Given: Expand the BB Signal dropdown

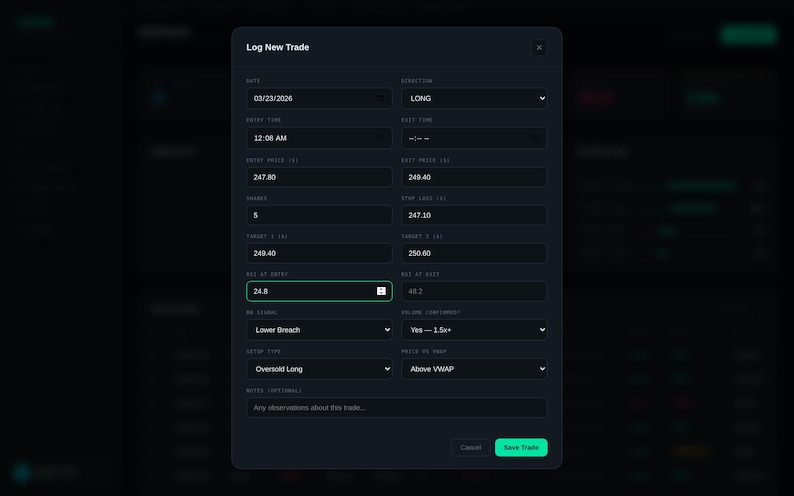Looking at the screenshot, I should point(319,330).
